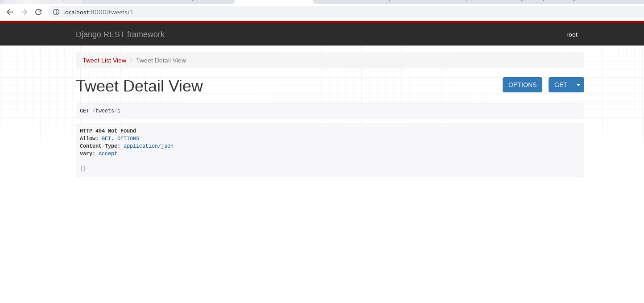Open the root user menu
The height and width of the screenshot is (303, 644).
tap(572, 34)
